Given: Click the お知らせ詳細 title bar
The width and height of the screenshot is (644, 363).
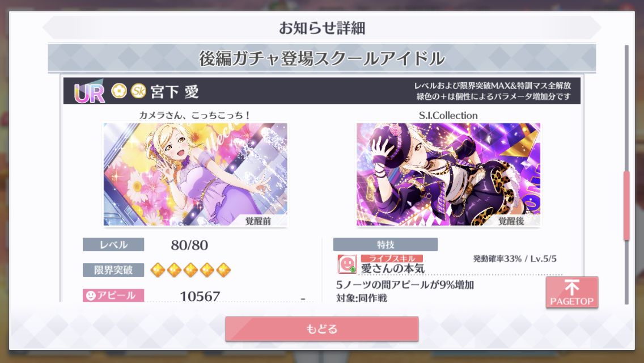Looking at the screenshot, I should tap(321, 28).
